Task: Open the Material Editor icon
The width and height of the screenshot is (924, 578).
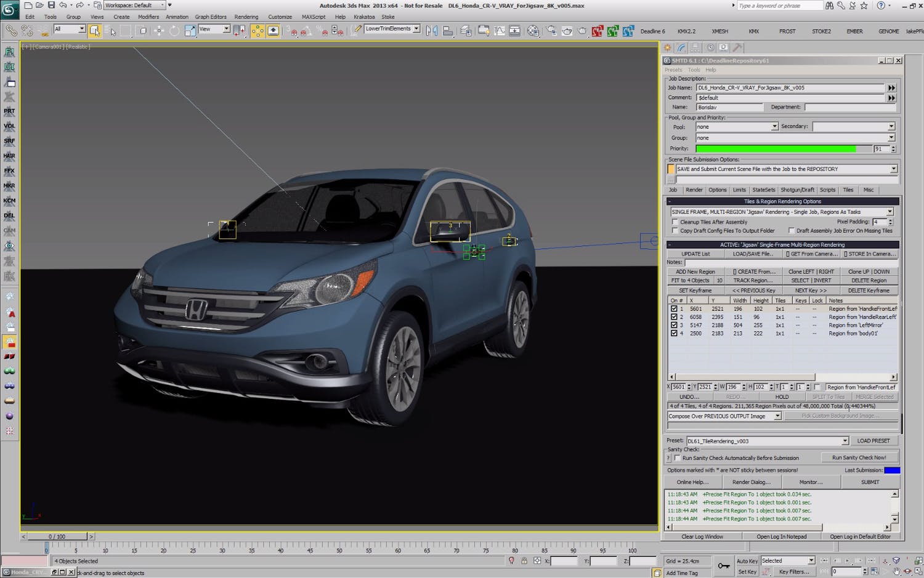Action: pyautogui.click(x=533, y=30)
